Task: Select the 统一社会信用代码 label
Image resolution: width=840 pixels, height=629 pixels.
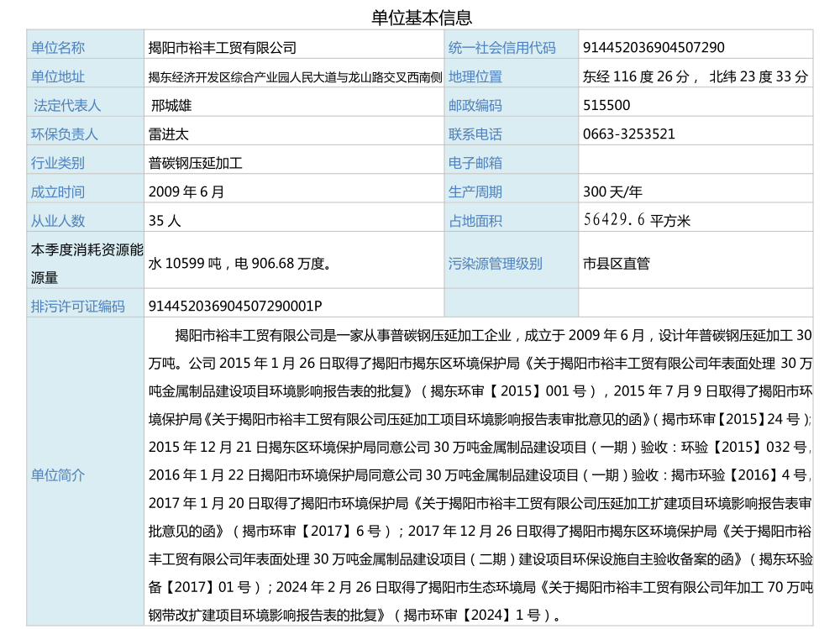Action: tap(502, 48)
